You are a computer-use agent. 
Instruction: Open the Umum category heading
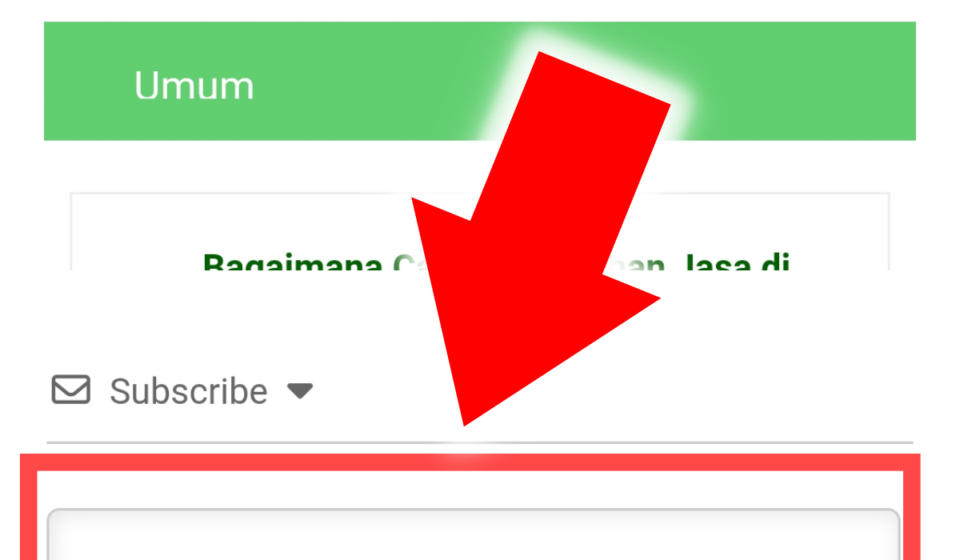tap(194, 85)
